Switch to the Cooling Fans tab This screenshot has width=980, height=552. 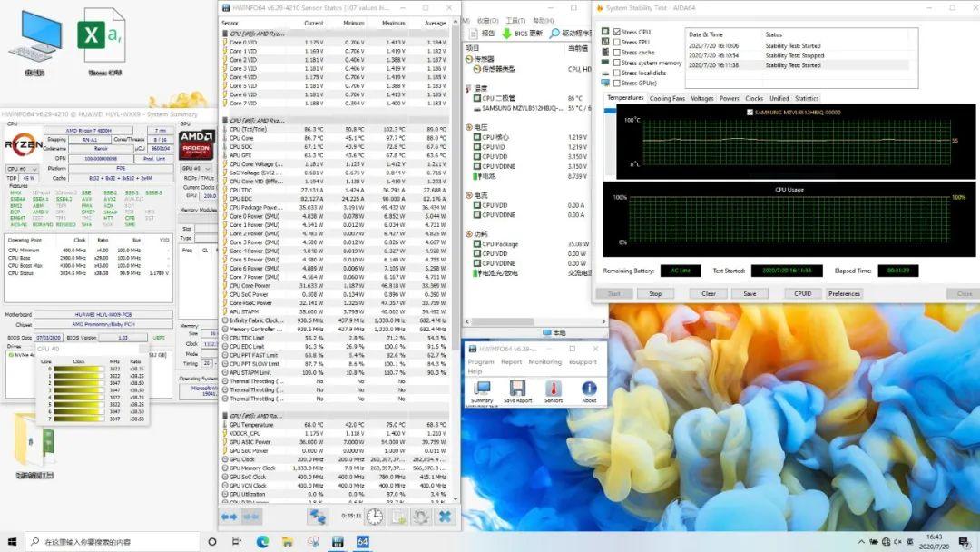point(667,98)
